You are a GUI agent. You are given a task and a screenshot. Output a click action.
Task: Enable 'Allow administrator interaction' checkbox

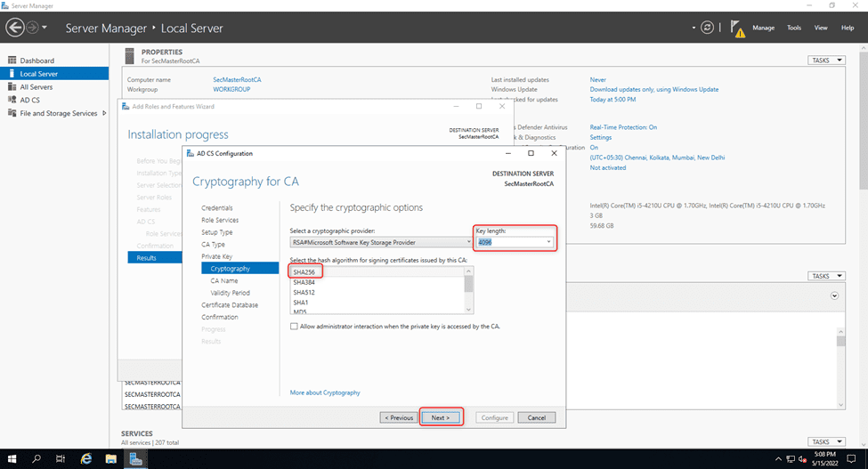(x=294, y=327)
